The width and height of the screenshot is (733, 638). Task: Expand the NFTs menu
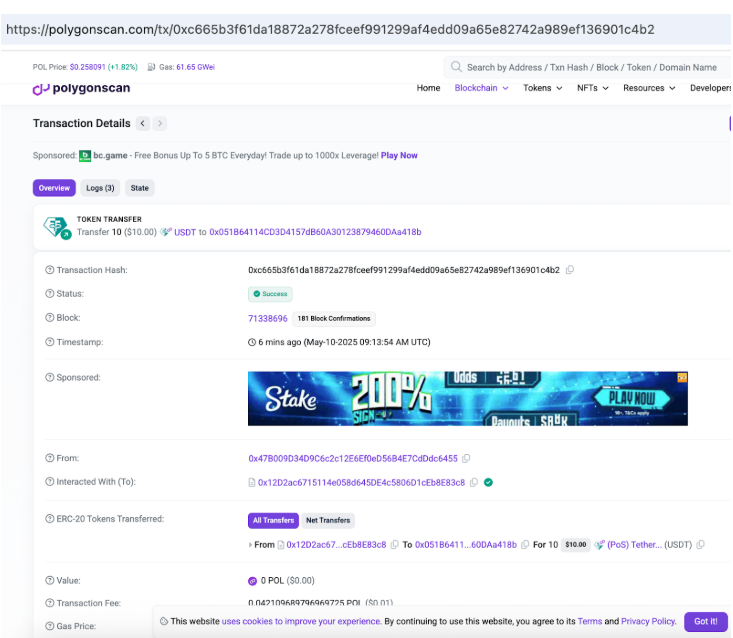(593, 88)
